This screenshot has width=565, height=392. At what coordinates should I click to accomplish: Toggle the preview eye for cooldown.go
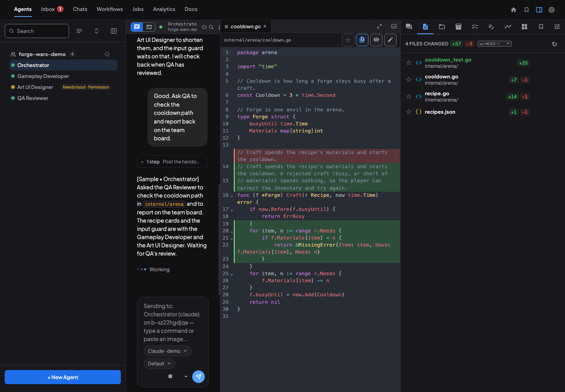click(x=376, y=40)
